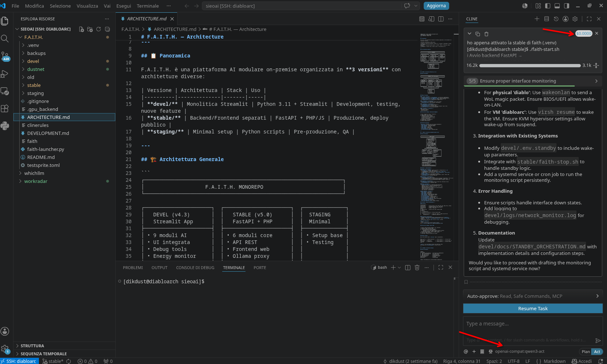
Task: Collapse the Cline task header chevron
Action: (x=470, y=33)
